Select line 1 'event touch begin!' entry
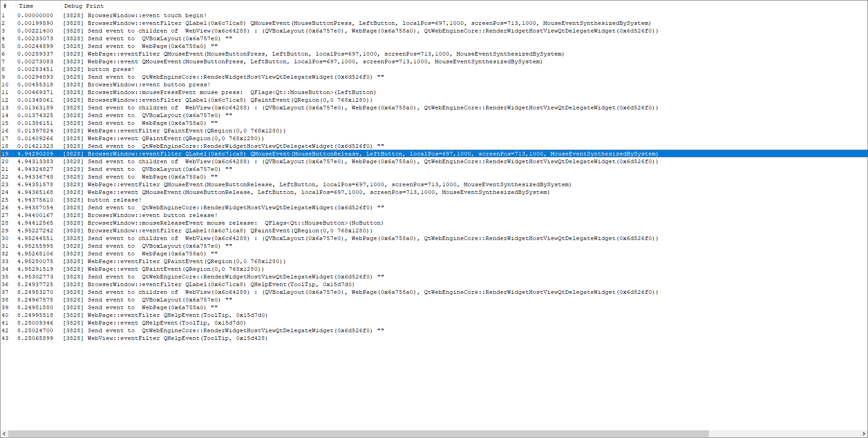868x438 pixels. pos(147,15)
